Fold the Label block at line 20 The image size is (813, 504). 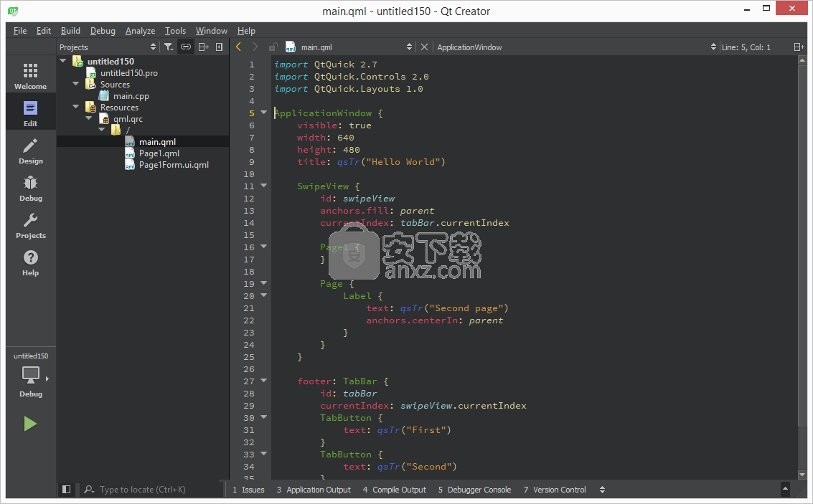[x=263, y=295]
